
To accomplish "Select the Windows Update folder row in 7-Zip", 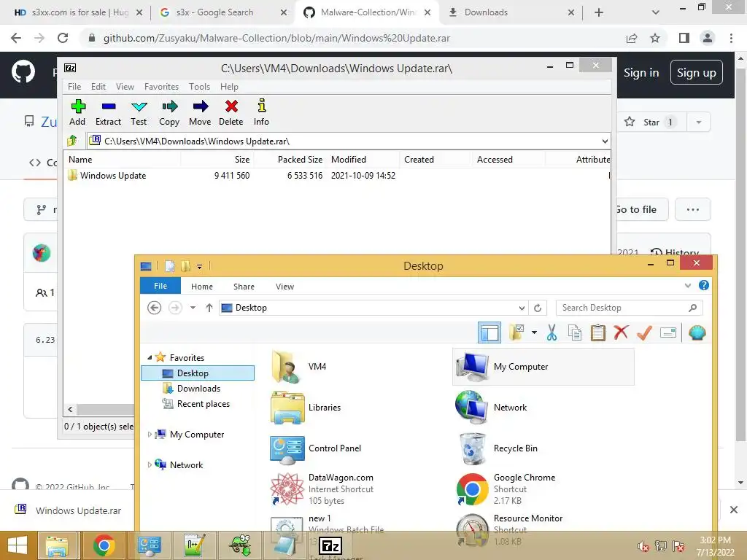I will click(x=337, y=175).
